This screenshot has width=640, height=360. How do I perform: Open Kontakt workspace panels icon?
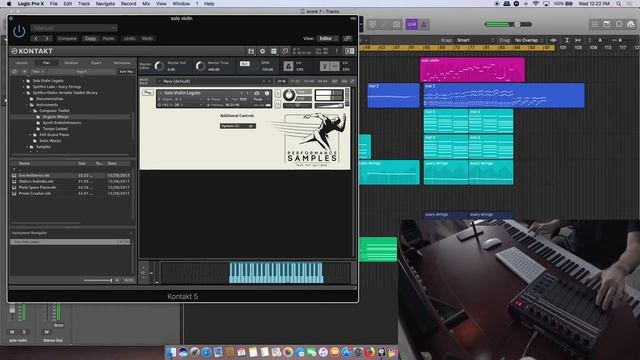pos(274,51)
